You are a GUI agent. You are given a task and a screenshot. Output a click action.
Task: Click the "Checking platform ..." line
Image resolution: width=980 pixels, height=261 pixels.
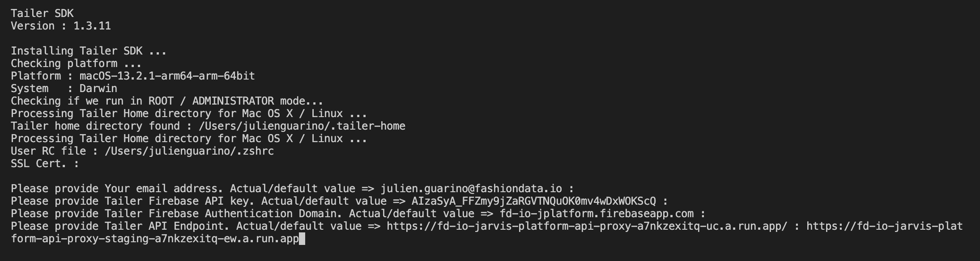coord(76,63)
